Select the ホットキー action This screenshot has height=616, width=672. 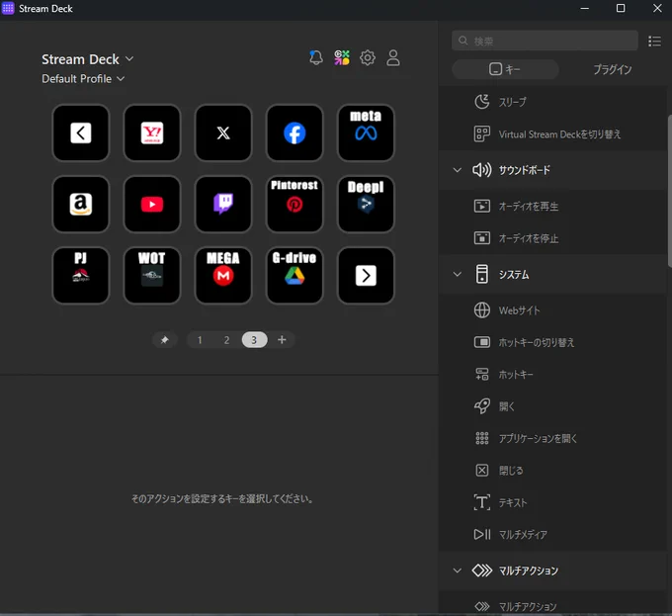[552, 374]
